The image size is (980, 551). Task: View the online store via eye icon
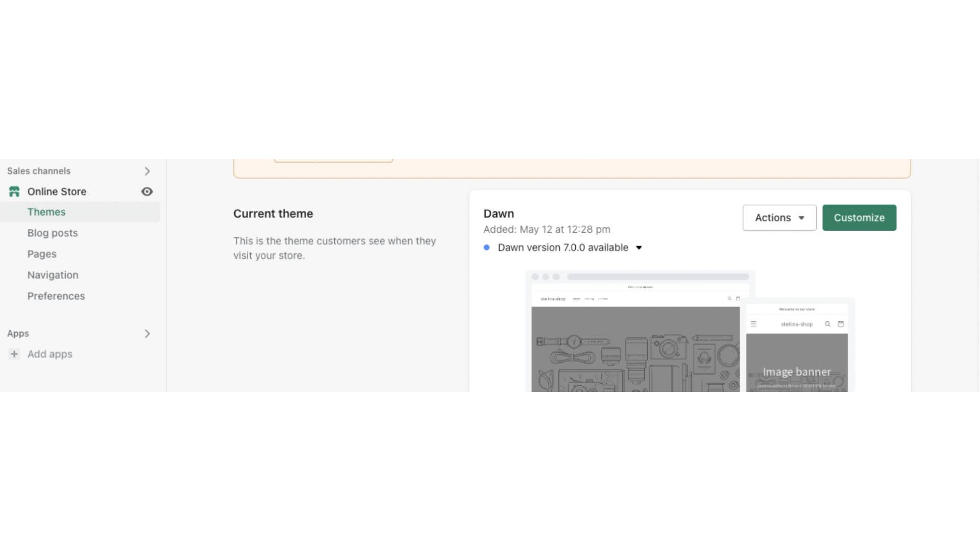147,192
